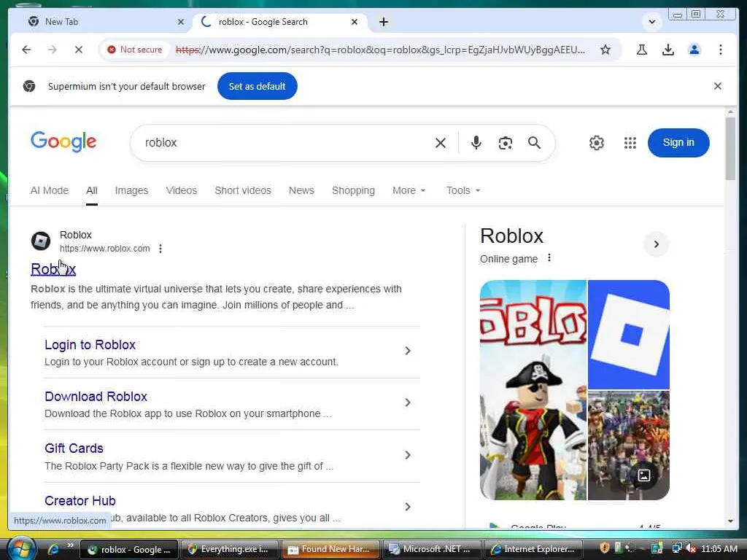Open more options beside Online game label
Screen dimensions: 747x560
[549, 257]
